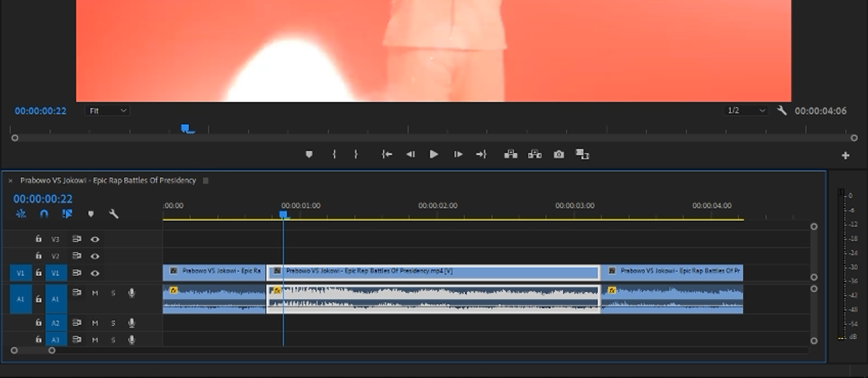
Task: Hide track V2 with its eye icon
Action: click(95, 256)
